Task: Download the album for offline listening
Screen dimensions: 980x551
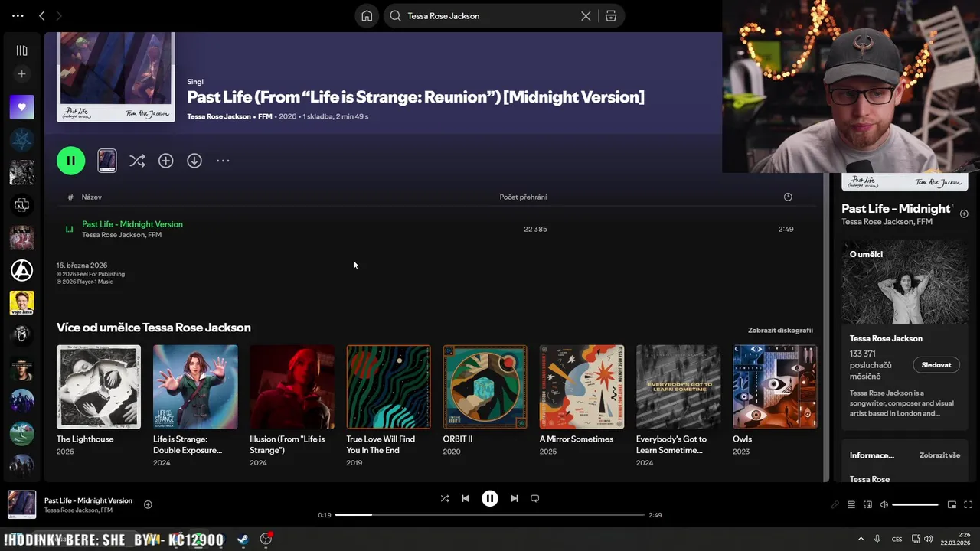Action: (x=194, y=161)
